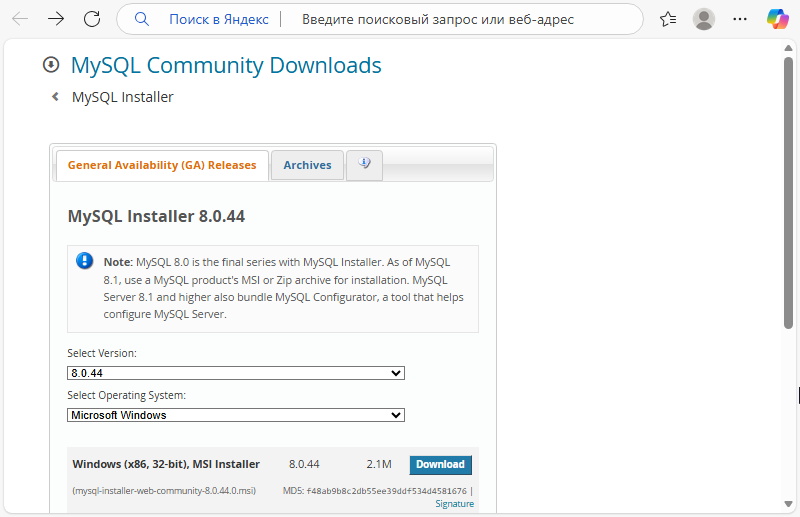Open the Signature link
Viewport: 800px width, 517px height.
click(x=454, y=504)
